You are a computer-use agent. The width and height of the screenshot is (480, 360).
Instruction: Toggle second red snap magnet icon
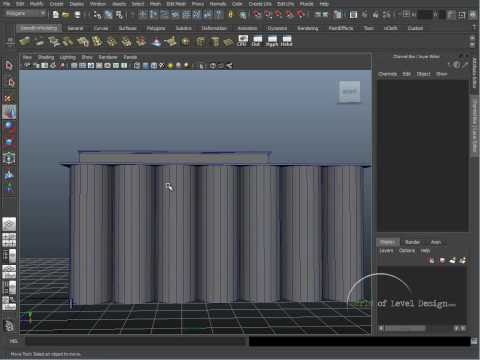coord(268,14)
